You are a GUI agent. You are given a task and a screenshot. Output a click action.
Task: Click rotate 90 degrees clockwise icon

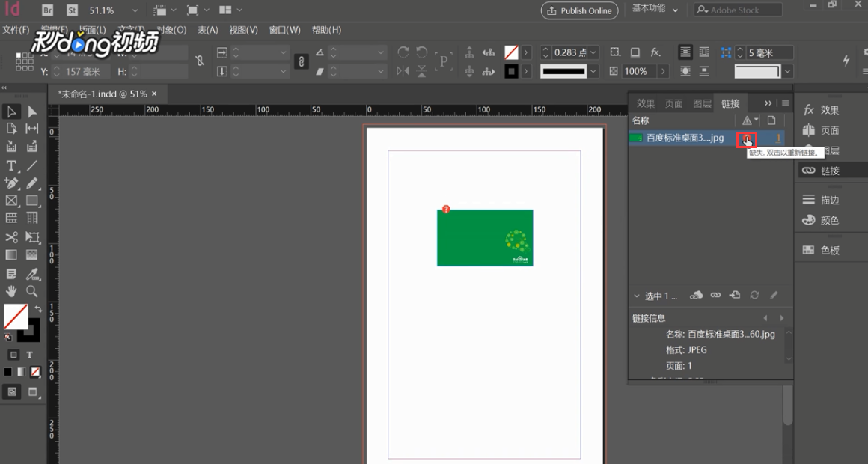click(403, 52)
